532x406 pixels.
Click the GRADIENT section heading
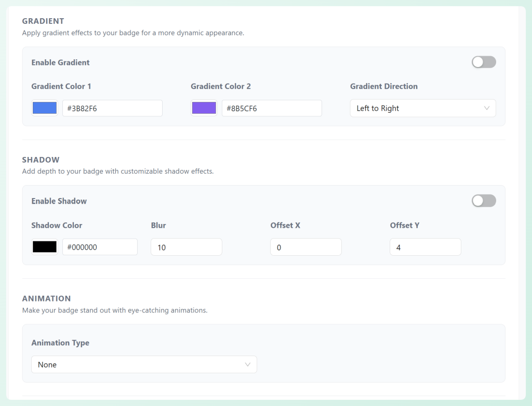coord(43,21)
